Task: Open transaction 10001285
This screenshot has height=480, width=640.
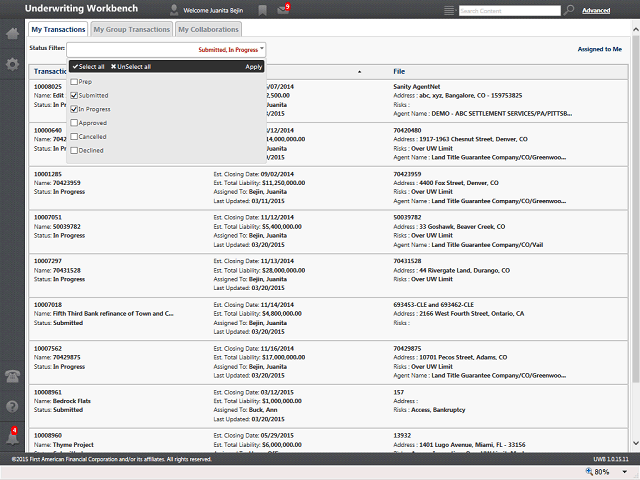Action: pos(48,174)
